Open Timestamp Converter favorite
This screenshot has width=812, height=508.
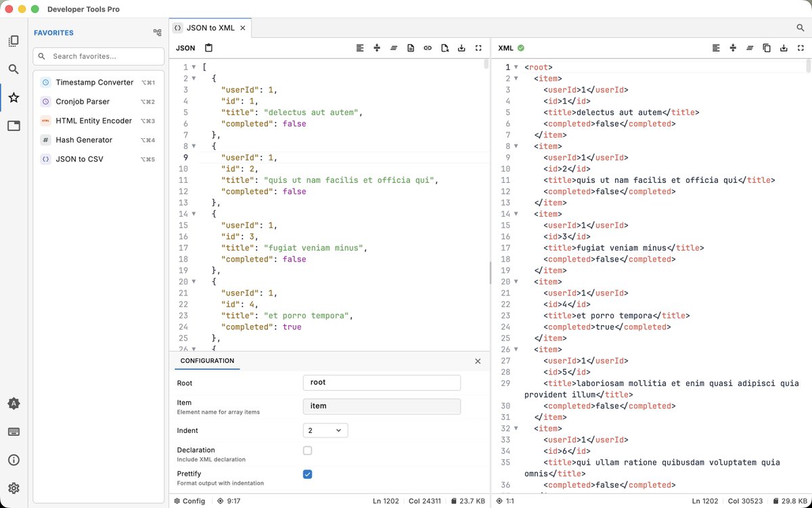pos(98,83)
